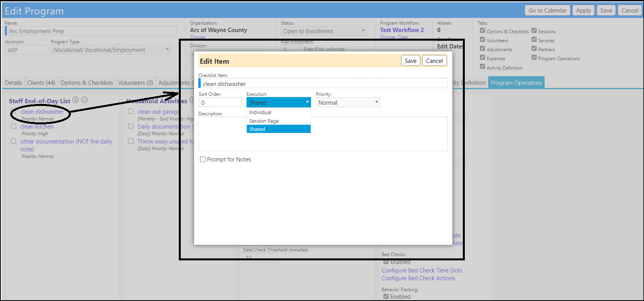Click the Staff End-of-Day List heading
The image size is (644, 301).
(x=40, y=101)
